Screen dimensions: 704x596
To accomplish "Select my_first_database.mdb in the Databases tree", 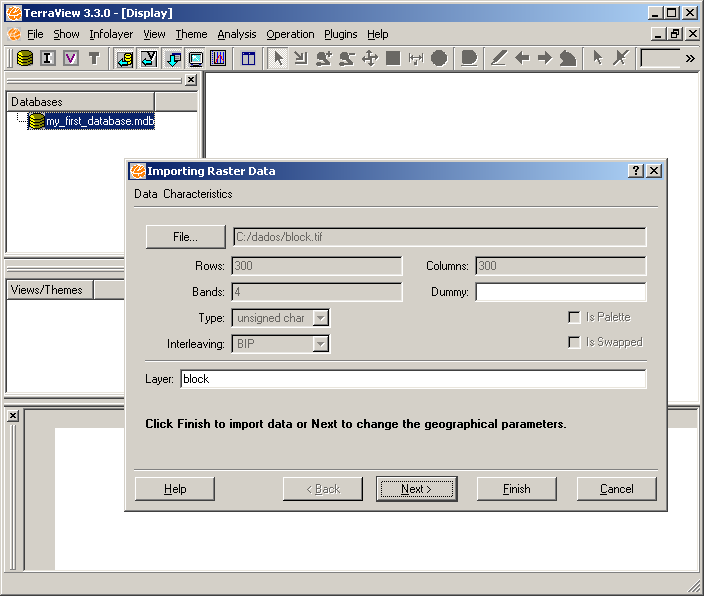I will [99, 121].
